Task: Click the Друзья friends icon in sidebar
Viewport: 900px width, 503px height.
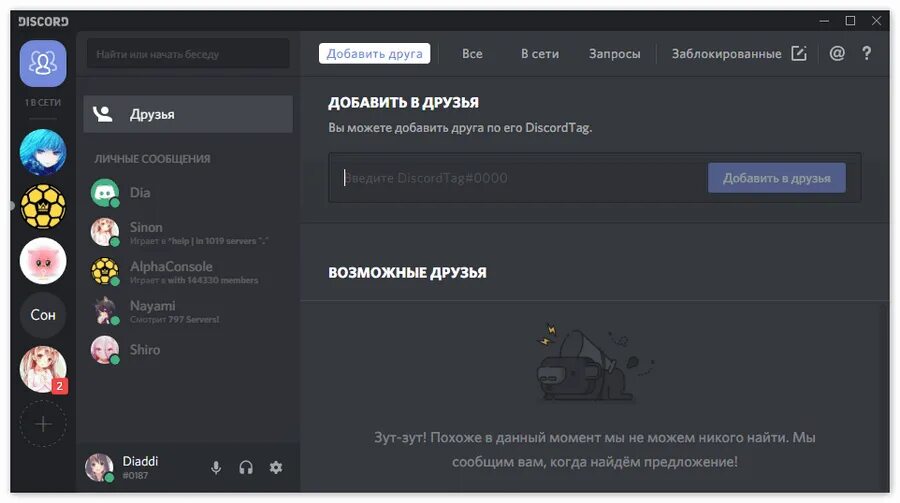Action: click(x=103, y=114)
